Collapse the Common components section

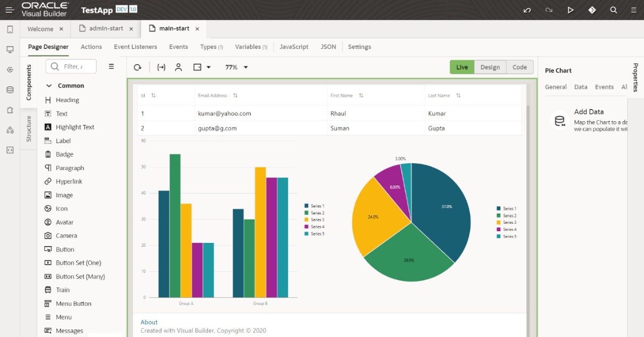point(49,86)
